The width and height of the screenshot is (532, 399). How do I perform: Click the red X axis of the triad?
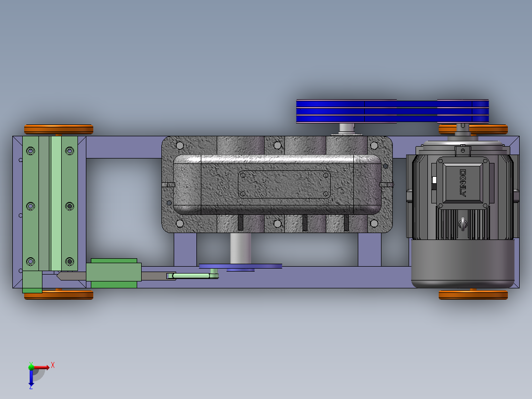[41, 367]
